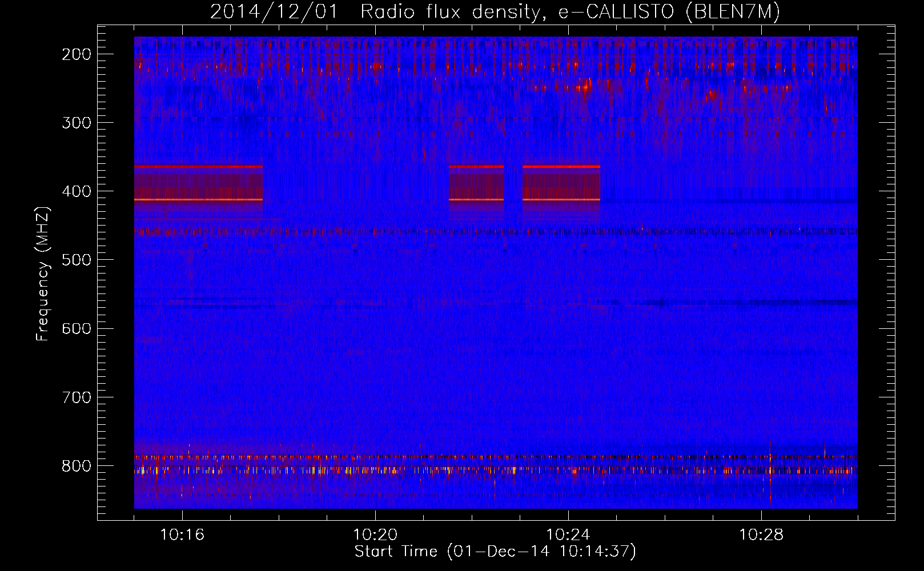Click the "Frequency (MHZ)" axis label
924x571 pixels.
[x=43, y=275]
